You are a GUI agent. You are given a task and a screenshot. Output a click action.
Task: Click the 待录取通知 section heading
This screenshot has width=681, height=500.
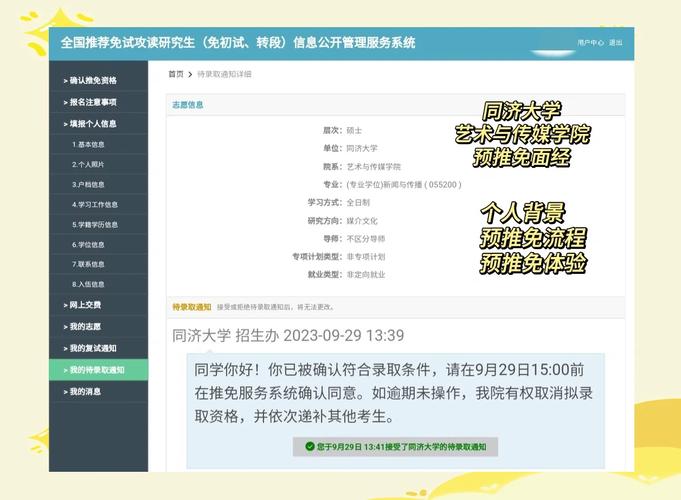click(192, 307)
